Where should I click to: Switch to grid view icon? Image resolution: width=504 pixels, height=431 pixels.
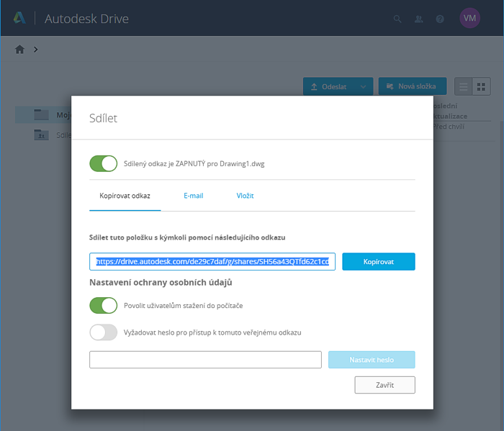(x=481, y=86)
